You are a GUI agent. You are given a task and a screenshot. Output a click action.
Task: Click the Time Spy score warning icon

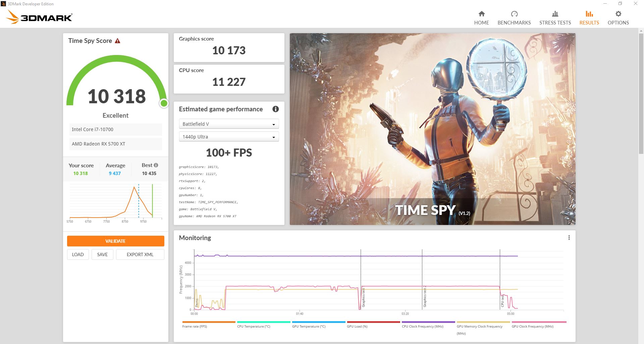coord(117,41)
